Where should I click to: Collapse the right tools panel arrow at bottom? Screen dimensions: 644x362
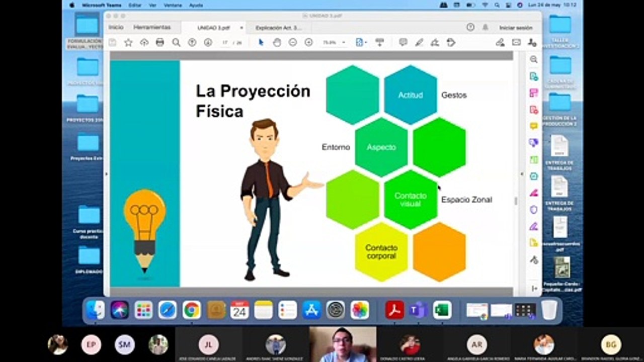click(534, 289)
